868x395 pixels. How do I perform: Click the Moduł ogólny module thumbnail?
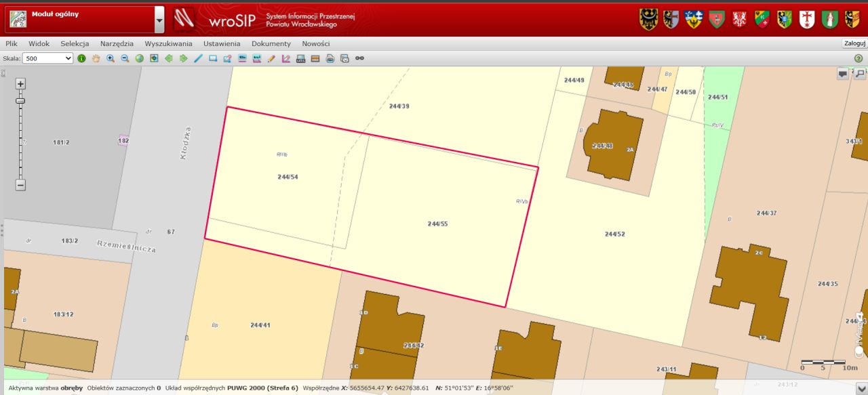pos(18,20)
